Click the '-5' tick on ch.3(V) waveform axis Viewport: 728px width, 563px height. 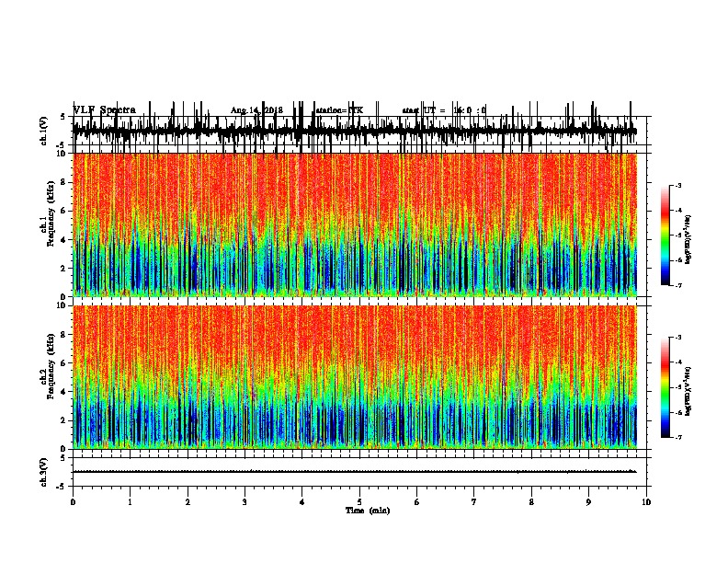[x=61, y=487]
